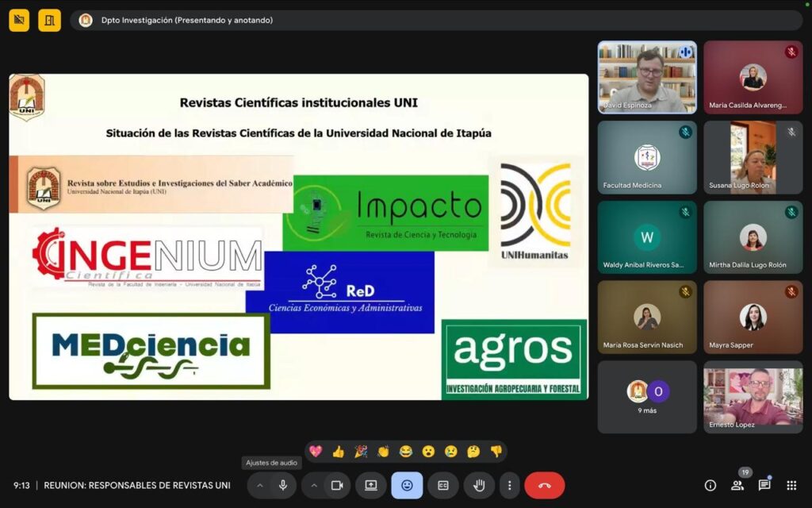Raise hand in the meeting
Viewport: 812px width, 508px height.
tap(479, 486)
